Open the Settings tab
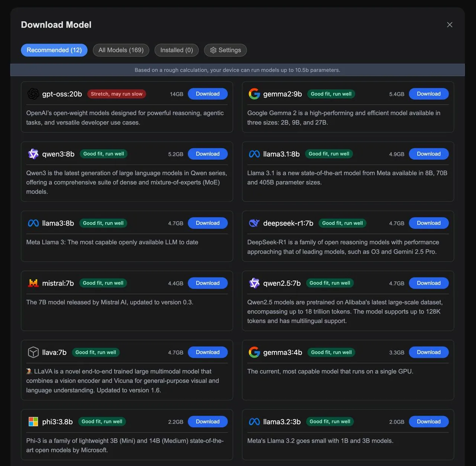This screenshot has width=476, height=466. coord(225,50)
